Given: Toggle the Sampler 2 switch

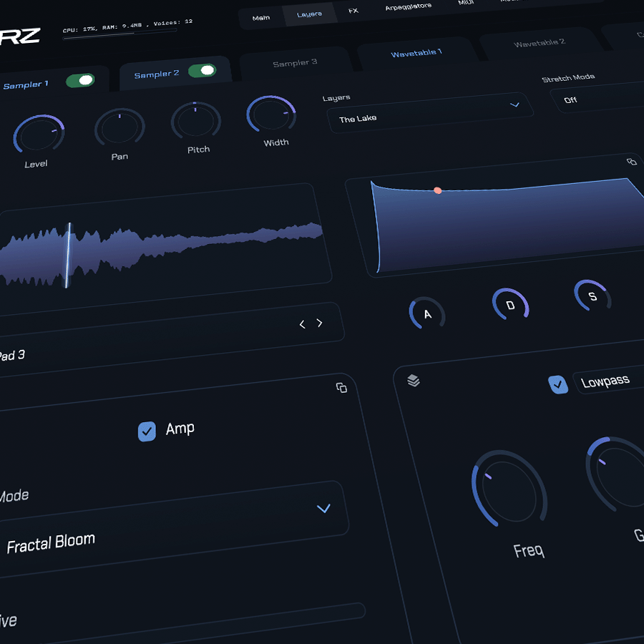Looking at the screenshot, I should tap(202, 71).
